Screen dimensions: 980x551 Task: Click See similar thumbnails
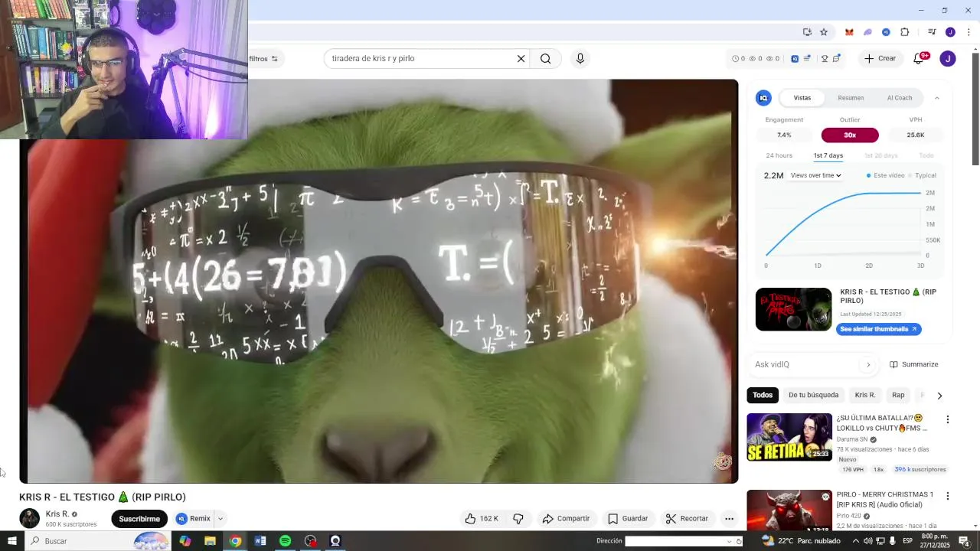(x=878, y=329)
